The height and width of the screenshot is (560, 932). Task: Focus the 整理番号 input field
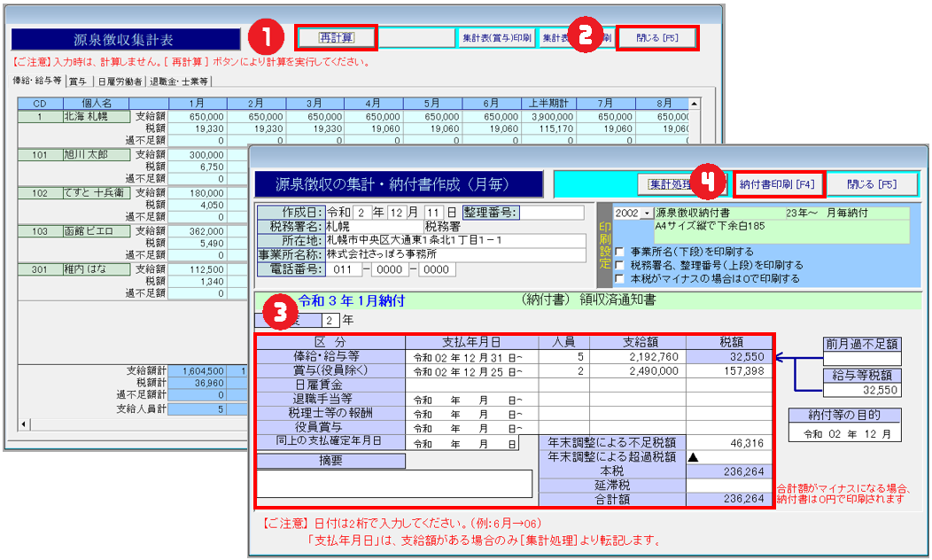pyautogui.click(x=551, y=213)
